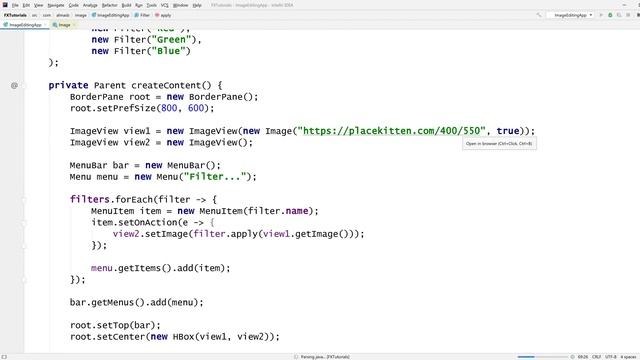
Task: Select the Filter class breadcrumb
Action: [x=142, y=15]
